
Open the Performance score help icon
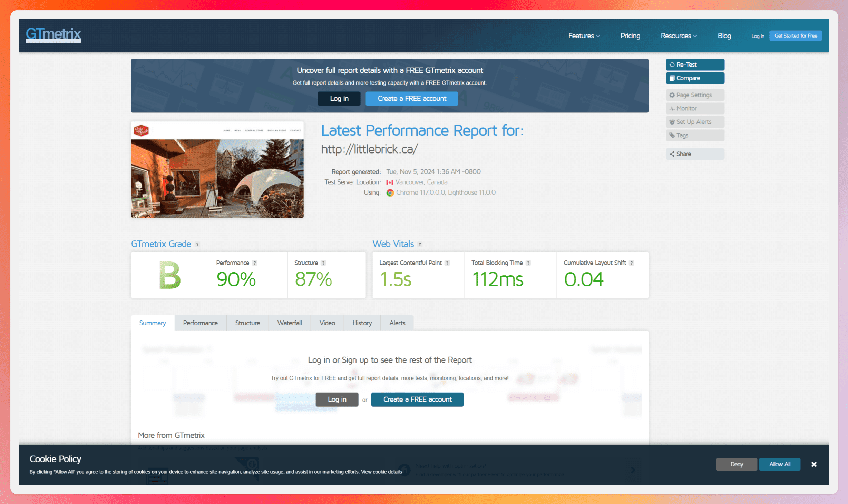click(254, 263)
